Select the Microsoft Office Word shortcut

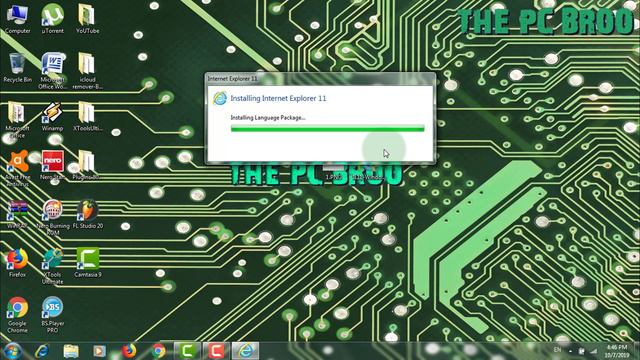pos(52,71)
